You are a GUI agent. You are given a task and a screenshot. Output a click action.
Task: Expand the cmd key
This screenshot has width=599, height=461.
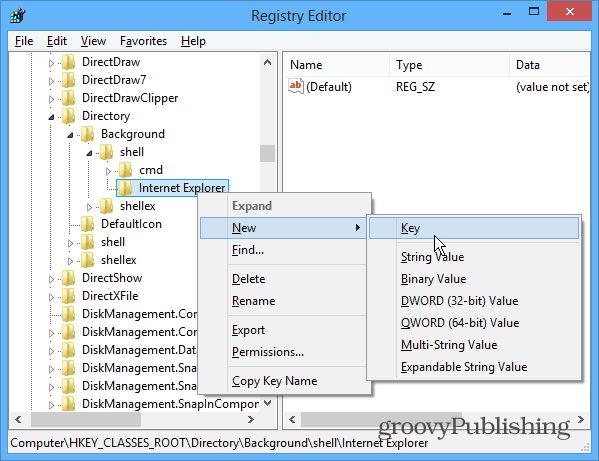click(x=108, y=171)
